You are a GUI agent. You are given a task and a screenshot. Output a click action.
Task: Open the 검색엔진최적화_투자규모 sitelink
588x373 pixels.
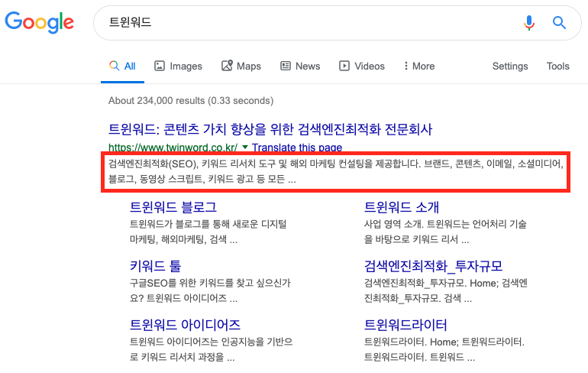coord(433,266)
